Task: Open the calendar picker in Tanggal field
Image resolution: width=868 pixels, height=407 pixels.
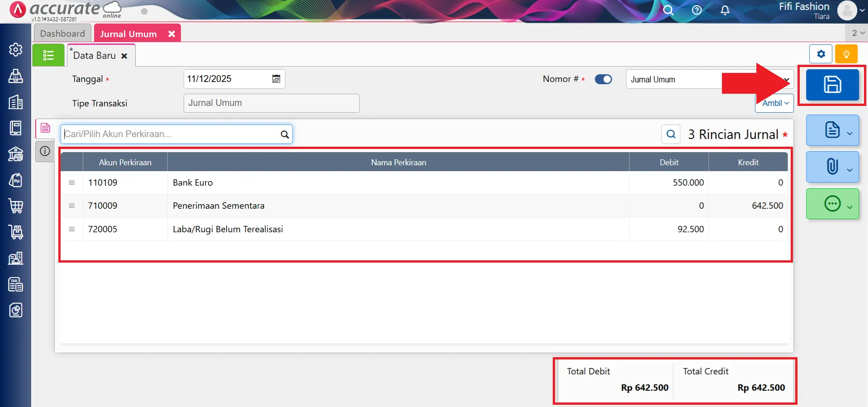Action: click(276, 79)
